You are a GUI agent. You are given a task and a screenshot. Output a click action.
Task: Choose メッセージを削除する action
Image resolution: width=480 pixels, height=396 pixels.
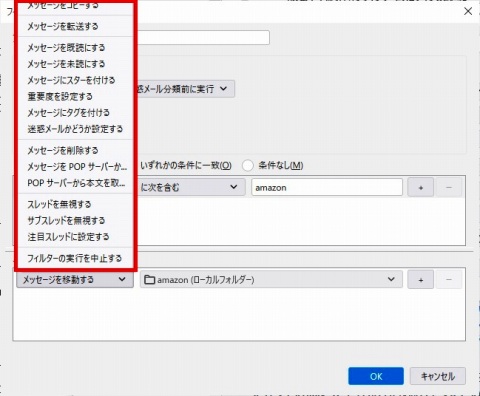tap(75, 150)
